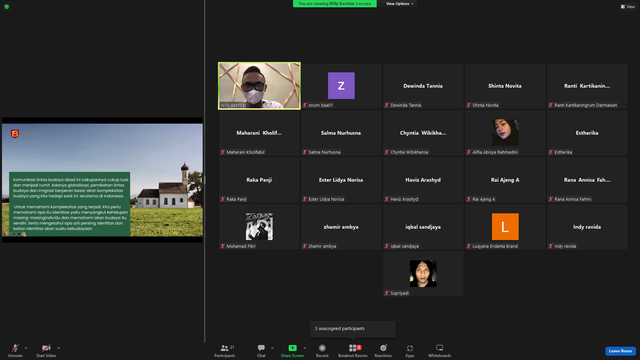640x360 pixels.
Task: Open Whiteboards
Action: [440, 350]
